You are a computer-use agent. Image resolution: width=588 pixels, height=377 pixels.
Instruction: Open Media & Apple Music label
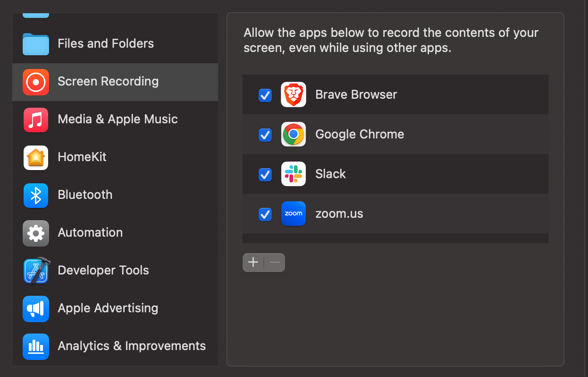[118, 119]
